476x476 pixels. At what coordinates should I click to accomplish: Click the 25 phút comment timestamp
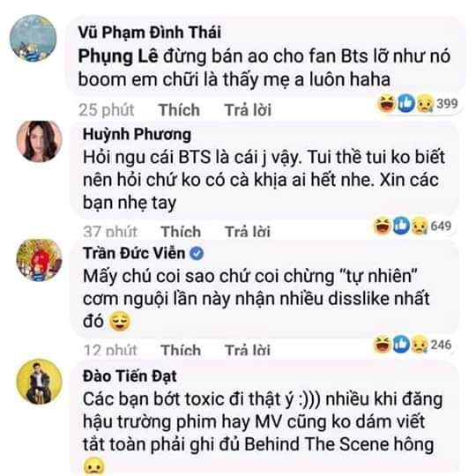107,109
